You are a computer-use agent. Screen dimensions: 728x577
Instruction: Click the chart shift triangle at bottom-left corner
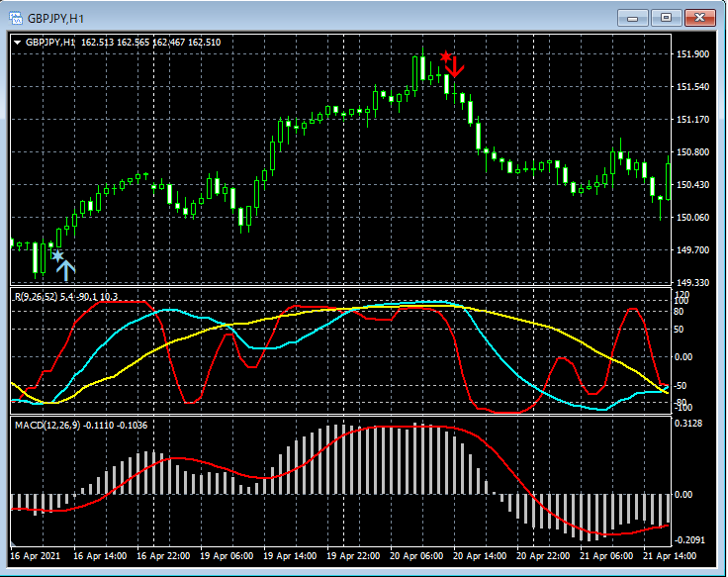(13, 543)
